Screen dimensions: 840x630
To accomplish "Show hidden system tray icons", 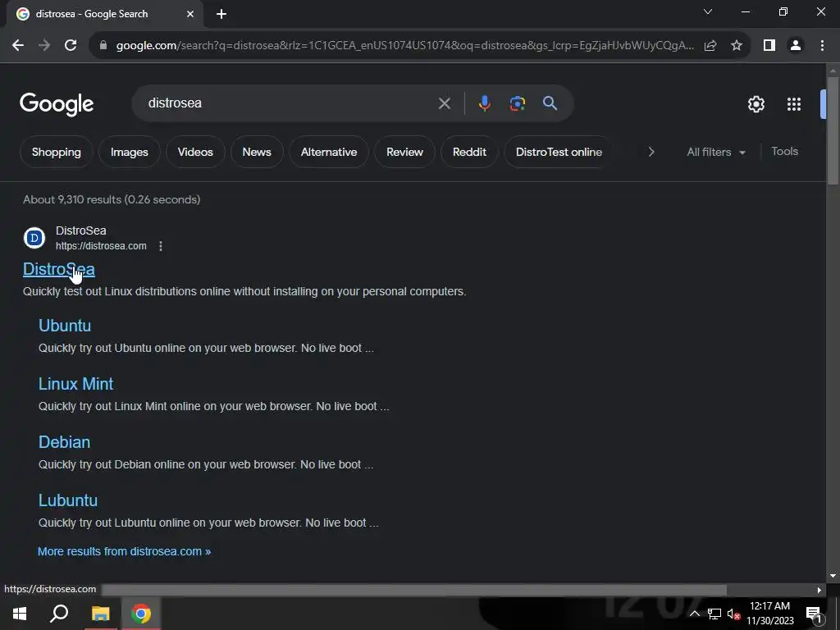I will pos(695,614).
